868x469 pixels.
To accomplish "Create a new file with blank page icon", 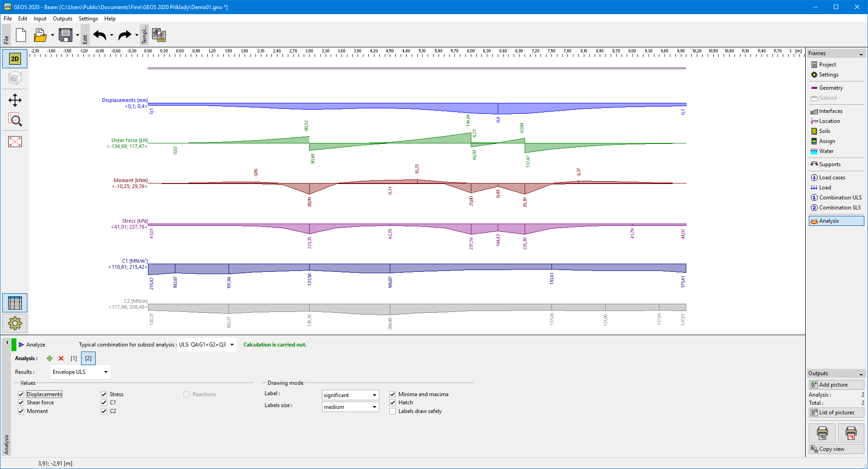I will (21, 35).
